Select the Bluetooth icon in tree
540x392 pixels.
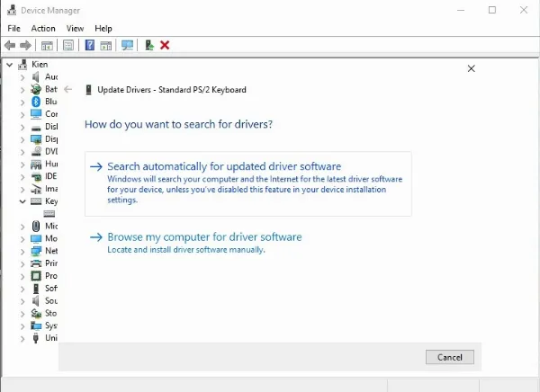(x=36, y=102)
